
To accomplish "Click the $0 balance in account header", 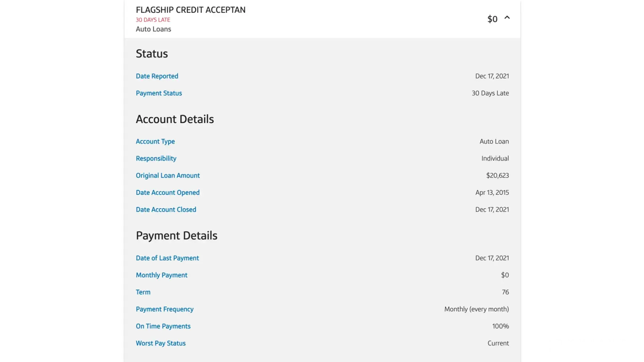I will click(492, 19).
